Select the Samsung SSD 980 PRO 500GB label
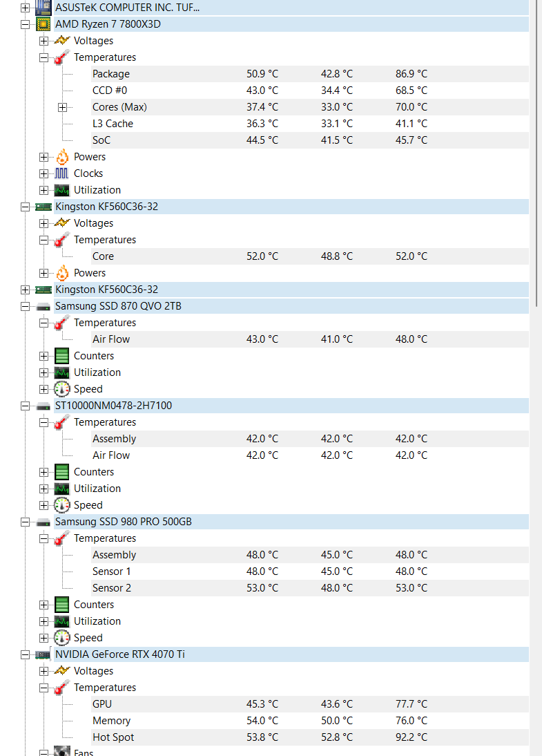 [x=124, y=522]
